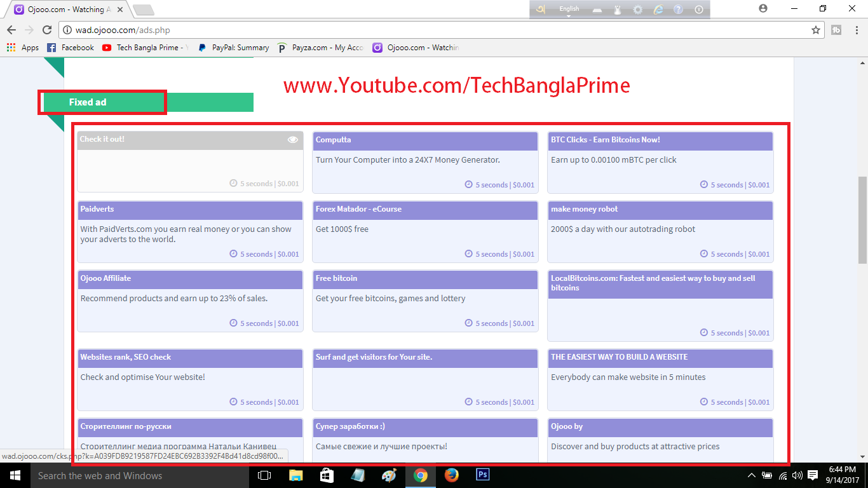
Task: Open the TubeBuddy extension icon
Action: [x=836, y=30]
